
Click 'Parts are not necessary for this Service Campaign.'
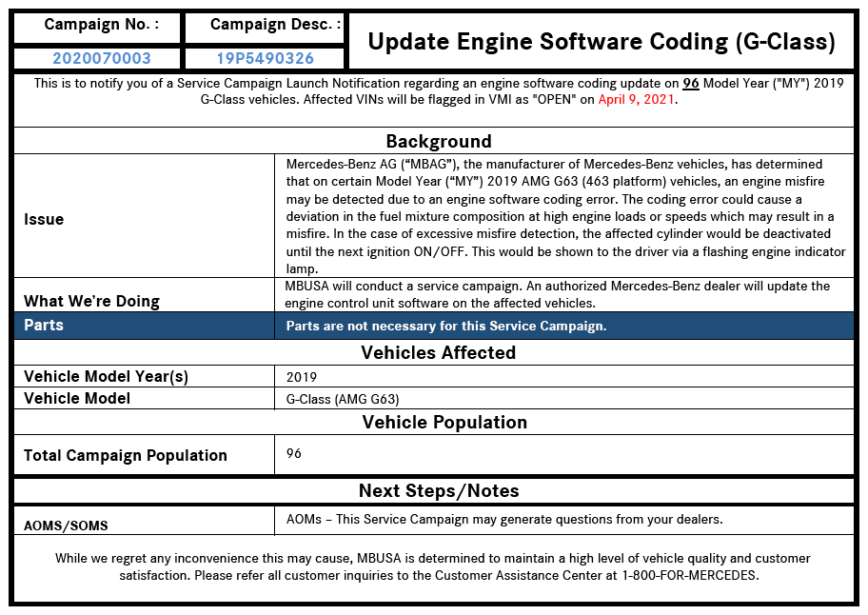click(446, 326)
